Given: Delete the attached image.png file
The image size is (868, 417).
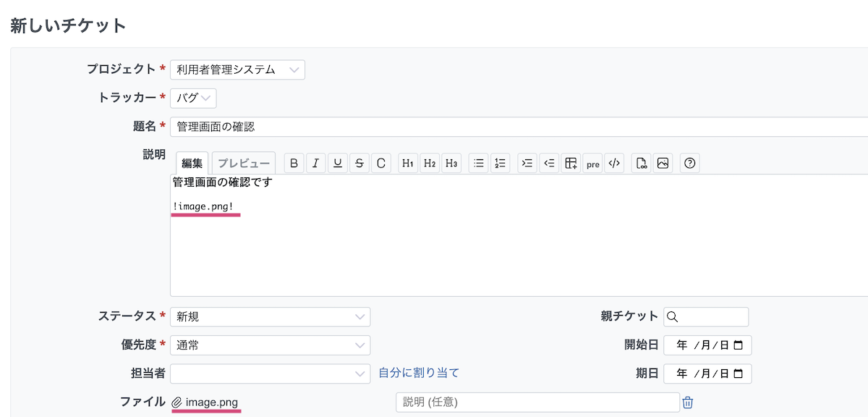Looking at the screenshot, I should 688,403.
